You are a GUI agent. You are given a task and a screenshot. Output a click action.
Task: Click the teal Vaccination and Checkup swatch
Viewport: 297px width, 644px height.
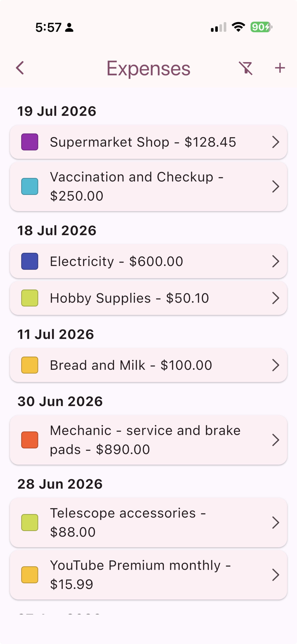pos(30,186)
